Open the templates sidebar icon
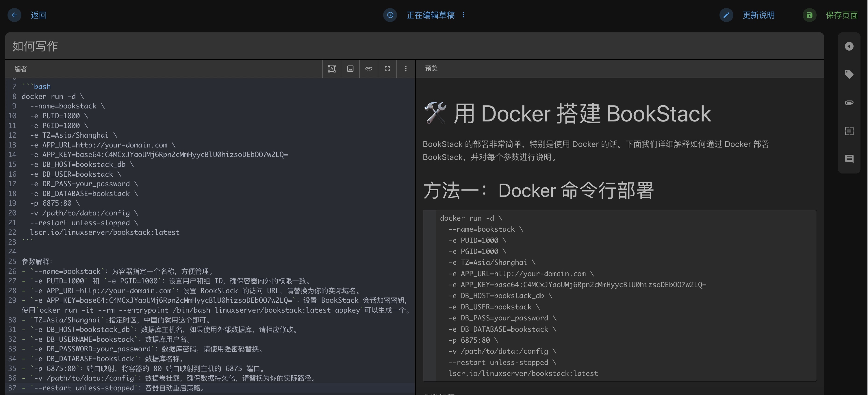The width and height of the screenshot is (868, 395). [x=849, y=131]
